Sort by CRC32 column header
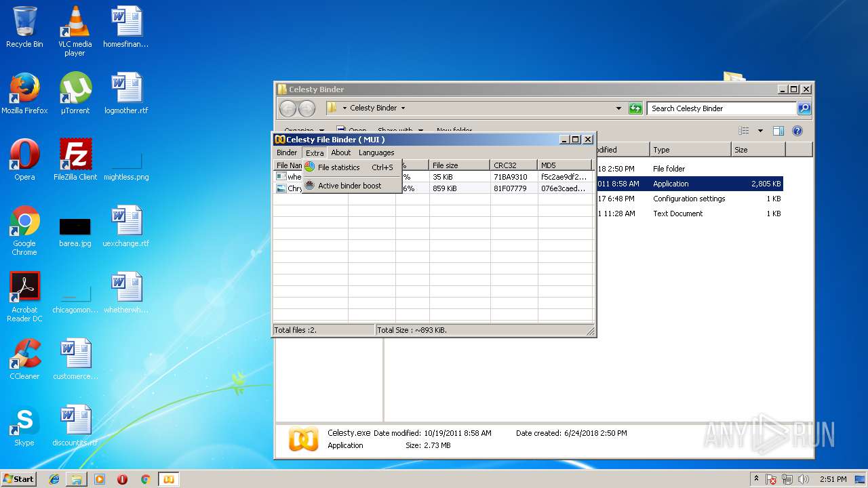868x488 pixels. (514, 165)
